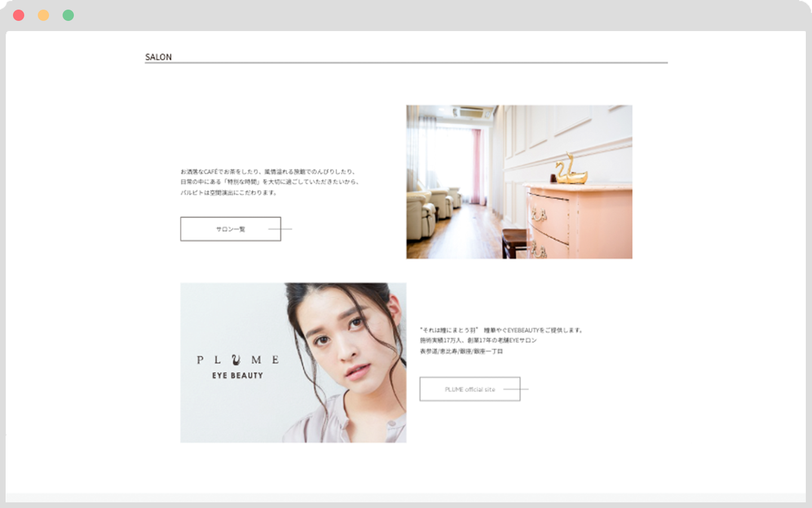
Task: Close the window with red dot
Action: coord(19,15)
